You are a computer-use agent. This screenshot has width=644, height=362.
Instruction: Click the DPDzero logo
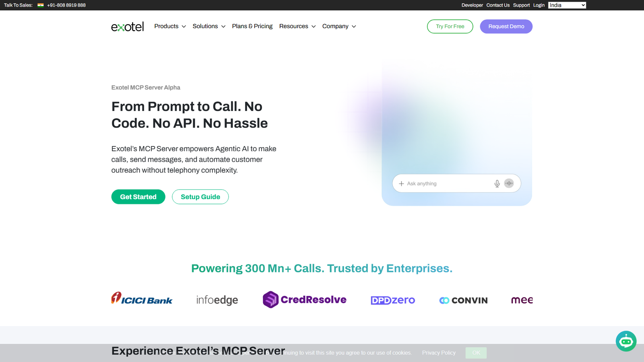click(x=392, y=300)
